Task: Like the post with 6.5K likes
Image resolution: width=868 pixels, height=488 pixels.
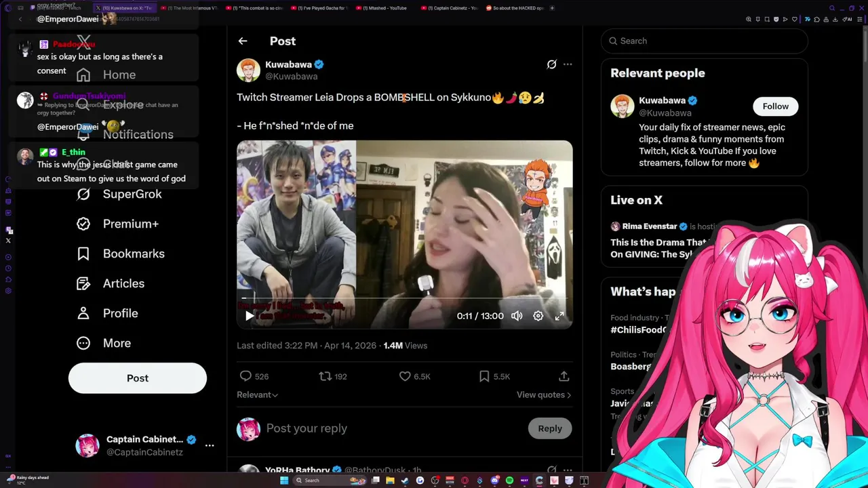Action: tap(414, 376)
